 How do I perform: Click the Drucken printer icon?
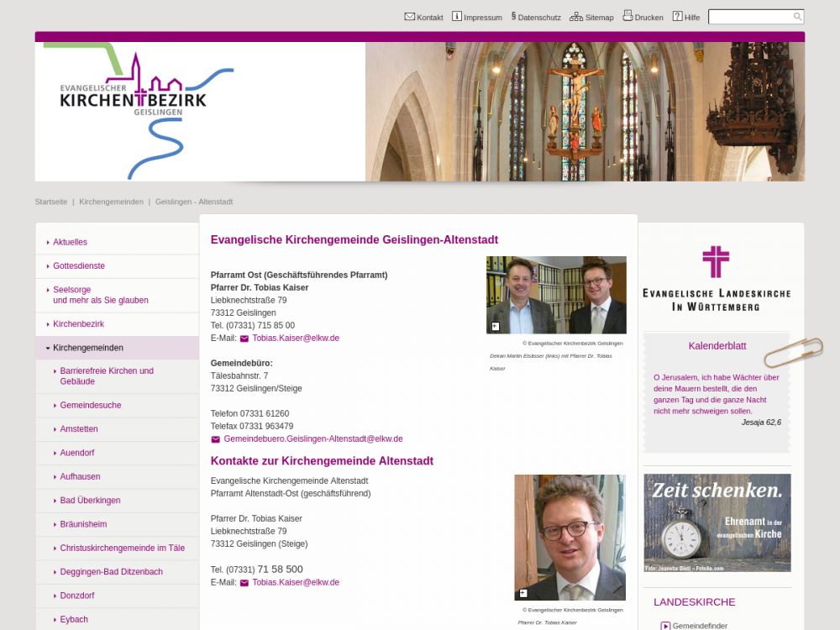point(627,17)
